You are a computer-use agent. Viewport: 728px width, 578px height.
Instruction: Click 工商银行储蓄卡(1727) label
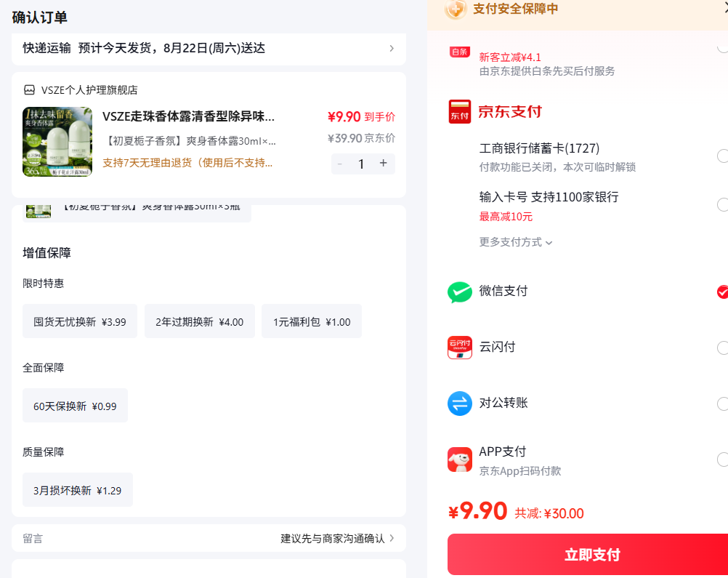539,148
